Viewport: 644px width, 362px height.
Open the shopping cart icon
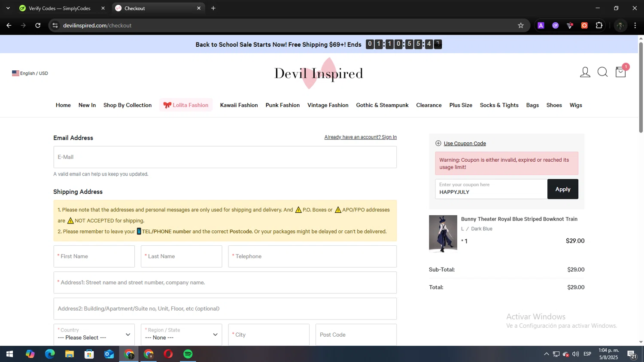[620, 72]
